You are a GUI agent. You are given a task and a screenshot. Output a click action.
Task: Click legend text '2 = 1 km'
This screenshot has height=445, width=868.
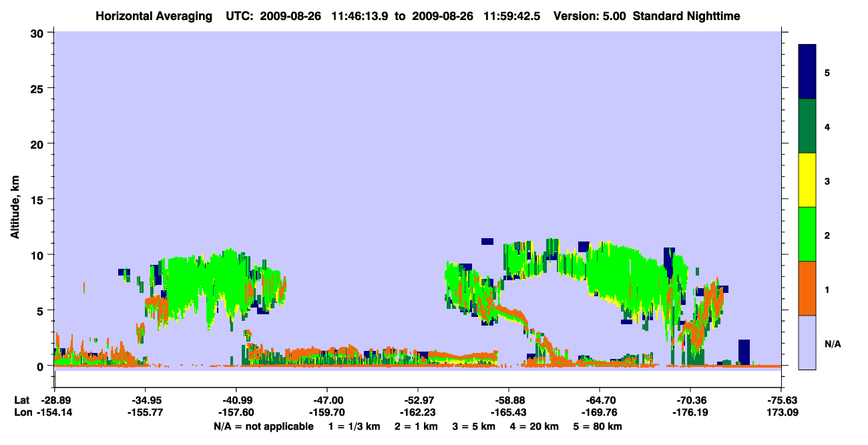pos(416,426)
